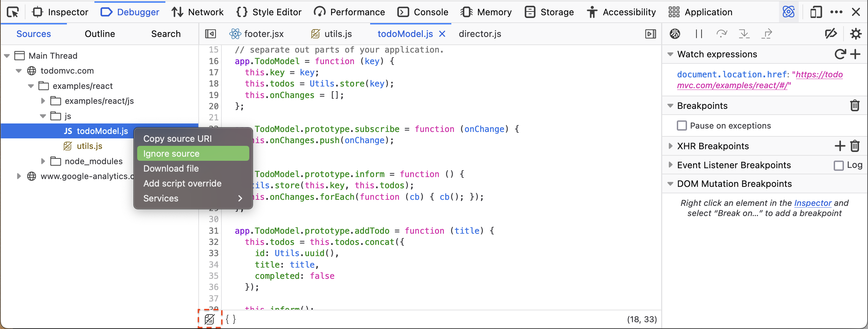The image size is (868, 329).
Task: Click the pretty print braces icon
Action: [231, 319]
